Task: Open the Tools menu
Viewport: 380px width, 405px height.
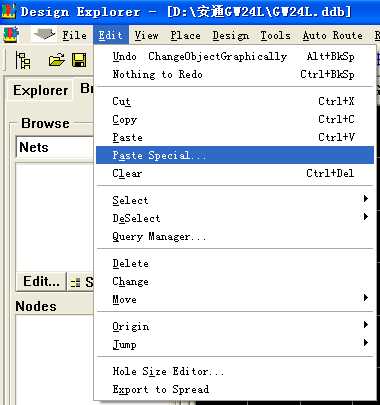Action: point(275,35)
